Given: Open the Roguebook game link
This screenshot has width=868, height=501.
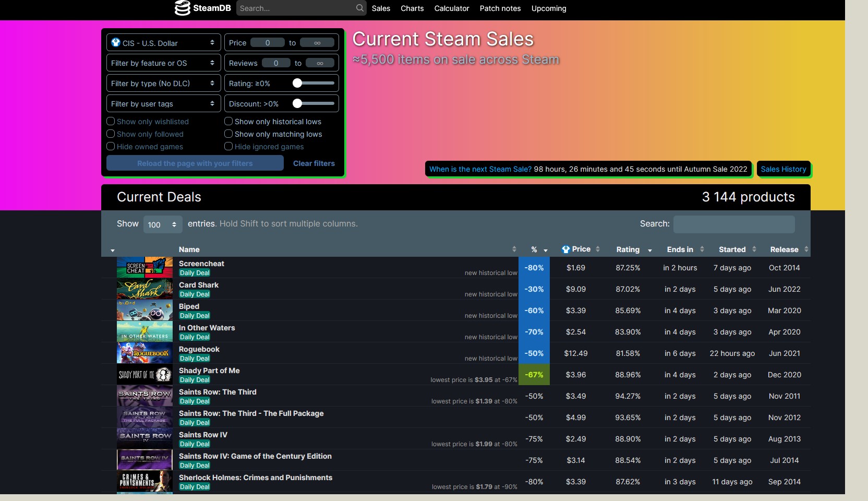Looking at the screenshot, I should [199, 349].
